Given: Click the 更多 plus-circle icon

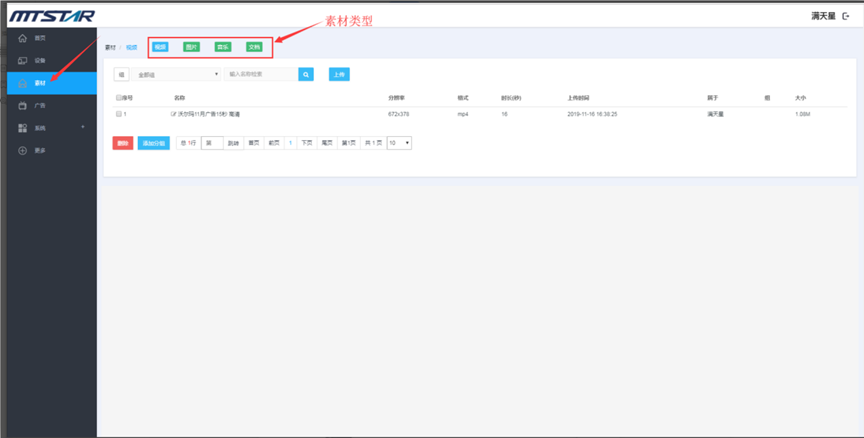Looking at the screenshot, I should [x=22, y=151].
